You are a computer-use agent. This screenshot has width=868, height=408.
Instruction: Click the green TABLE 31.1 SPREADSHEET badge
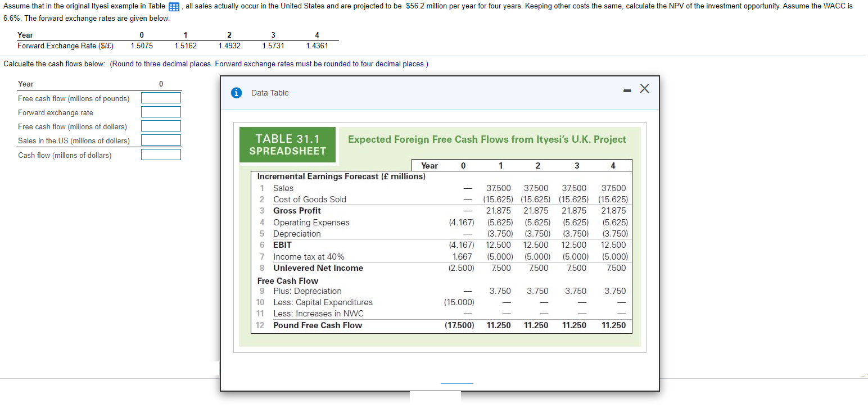point(287,144)
